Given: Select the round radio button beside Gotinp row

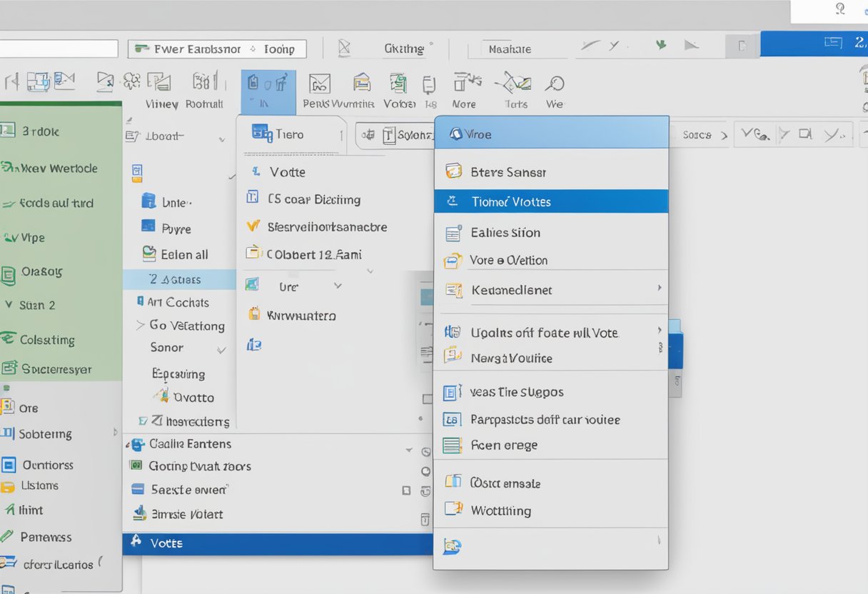Looking at the screenshot, I should [x=426, y=470].
